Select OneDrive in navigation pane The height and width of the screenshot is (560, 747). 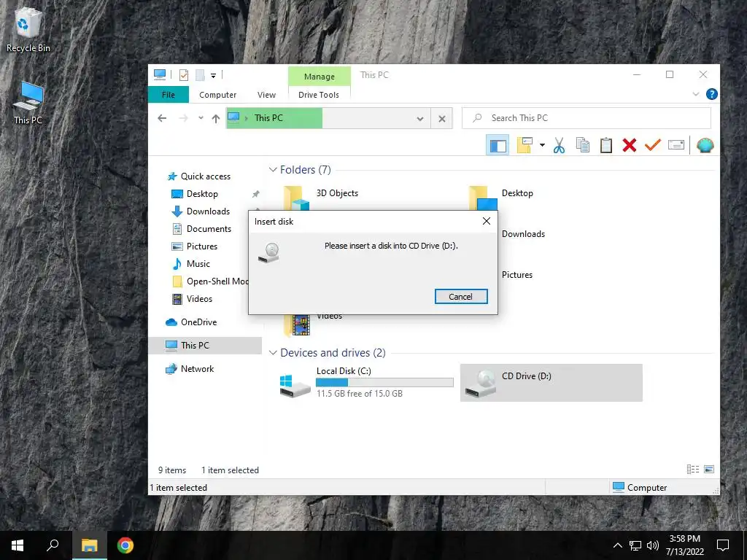[x=198, y=322]
